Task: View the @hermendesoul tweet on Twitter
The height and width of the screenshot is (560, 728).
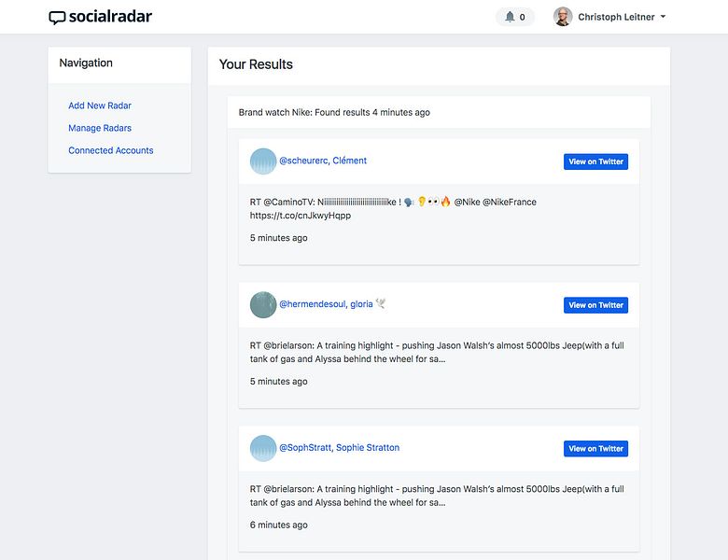Action: (595, 305)
